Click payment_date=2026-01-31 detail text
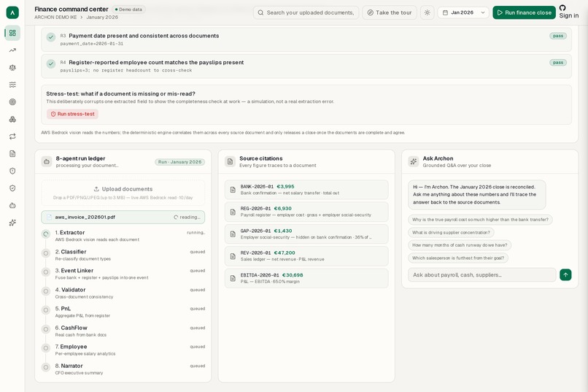The image size is (588, 392). pos(92,44)
